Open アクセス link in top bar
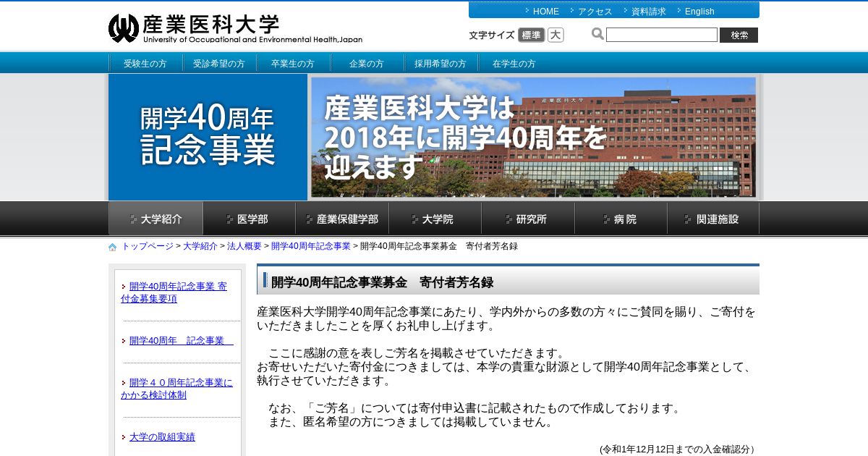This screenshot has height=456, width=868. tap(595, 11)
